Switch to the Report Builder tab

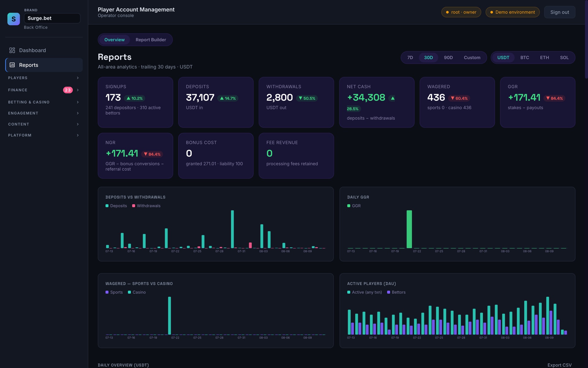click(x=151, y=40)
